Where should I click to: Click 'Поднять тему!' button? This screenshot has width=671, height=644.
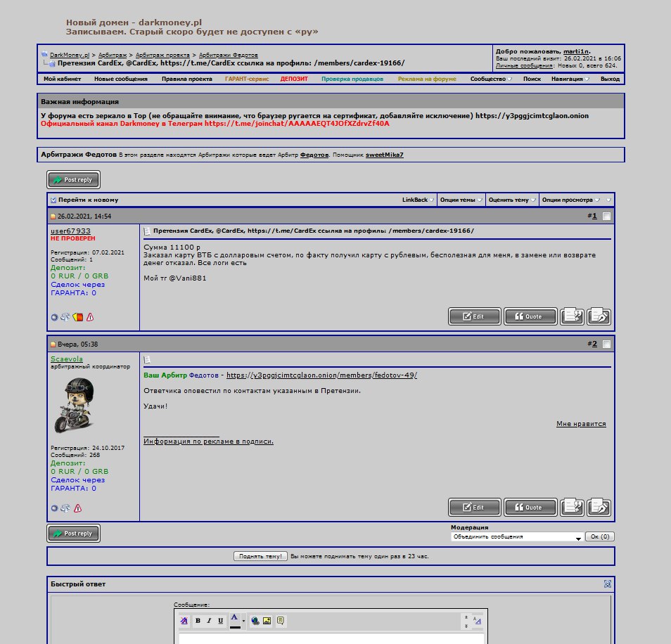260,556
